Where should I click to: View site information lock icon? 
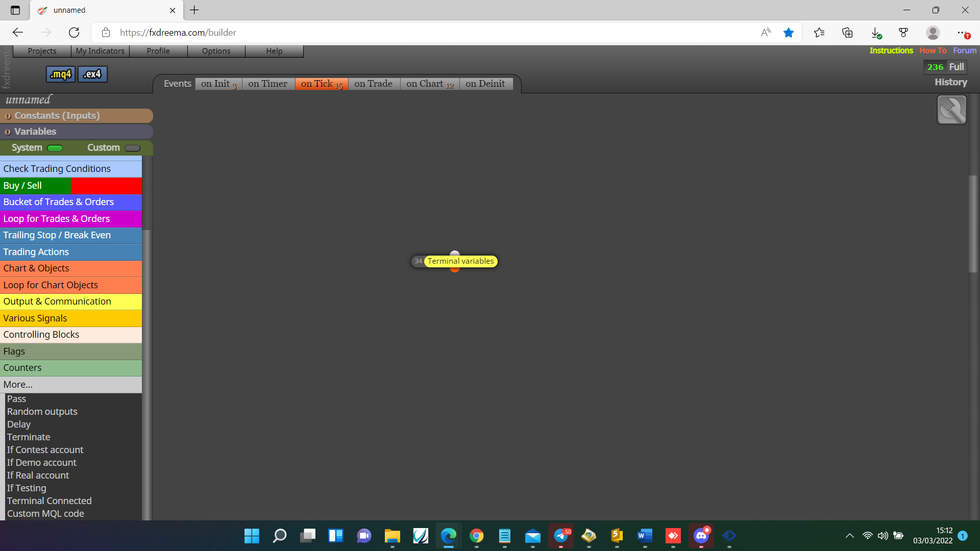(106, 33)
